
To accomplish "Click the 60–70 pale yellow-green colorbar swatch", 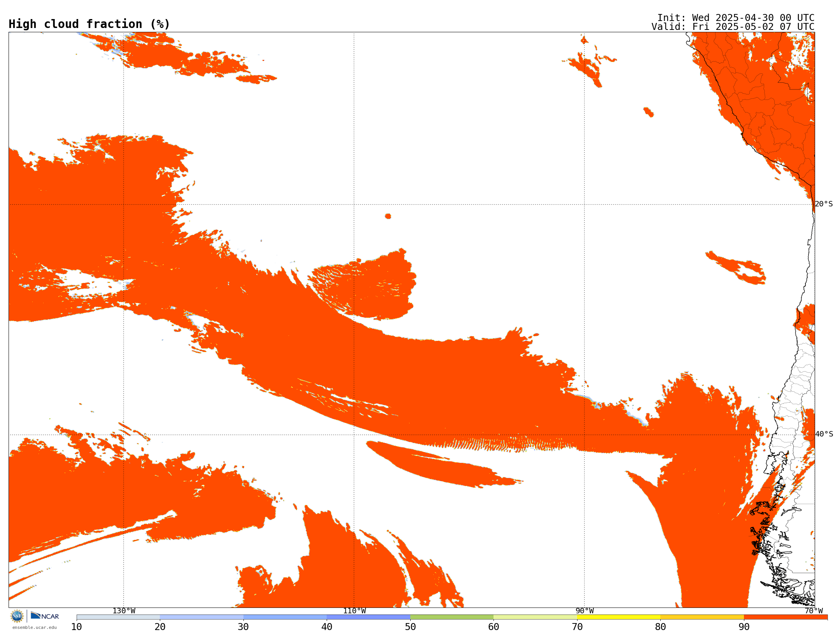I will click(535, 617).
